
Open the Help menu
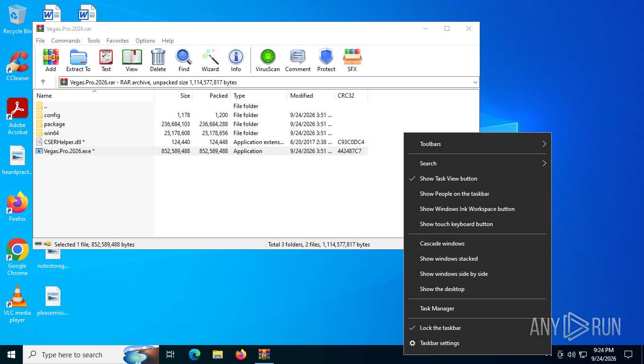[x=168, y=41]
